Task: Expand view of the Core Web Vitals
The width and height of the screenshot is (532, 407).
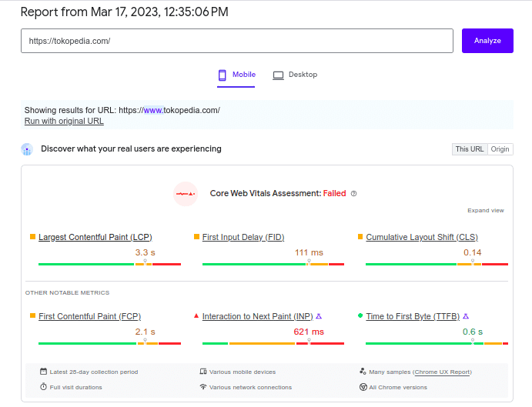Action: (x=485, y=210)
